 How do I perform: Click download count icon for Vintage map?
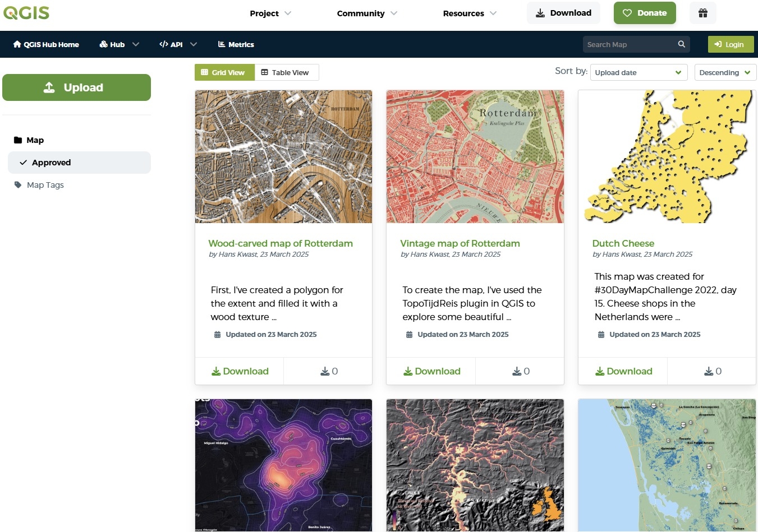pyautogui.click(x=517, y=371)
